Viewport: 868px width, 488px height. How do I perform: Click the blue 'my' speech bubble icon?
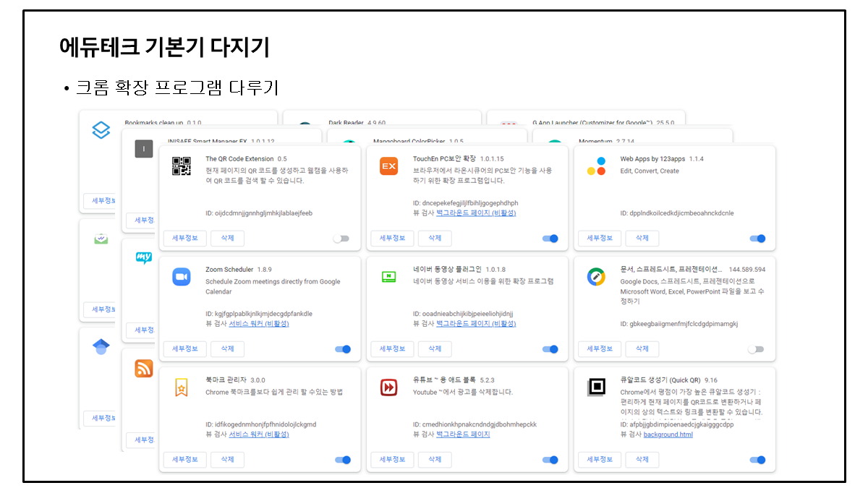pyautogui.click(x=144, y=258)
